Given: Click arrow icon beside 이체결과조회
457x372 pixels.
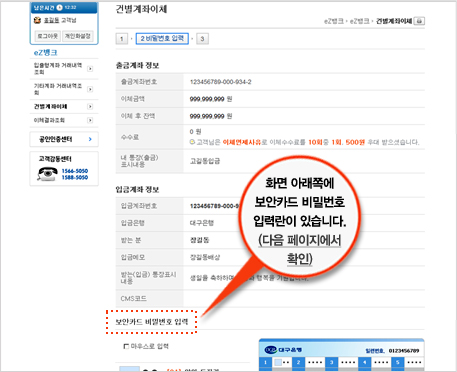Looking at the screenshot, I should point(90,120).
